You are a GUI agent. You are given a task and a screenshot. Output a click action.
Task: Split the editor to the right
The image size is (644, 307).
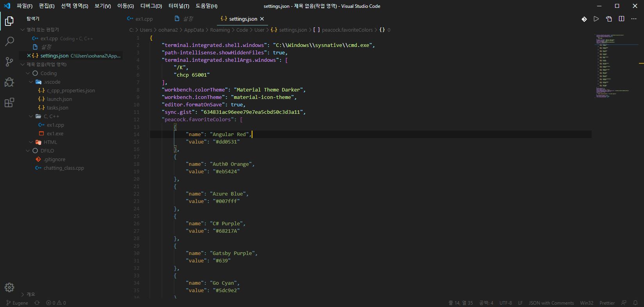(621, 19)
